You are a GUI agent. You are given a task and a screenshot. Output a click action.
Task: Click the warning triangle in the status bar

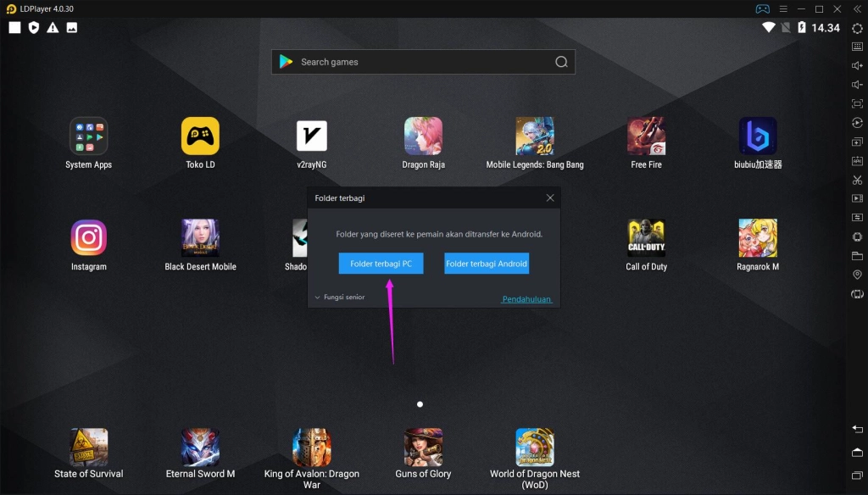click(53, 28)
